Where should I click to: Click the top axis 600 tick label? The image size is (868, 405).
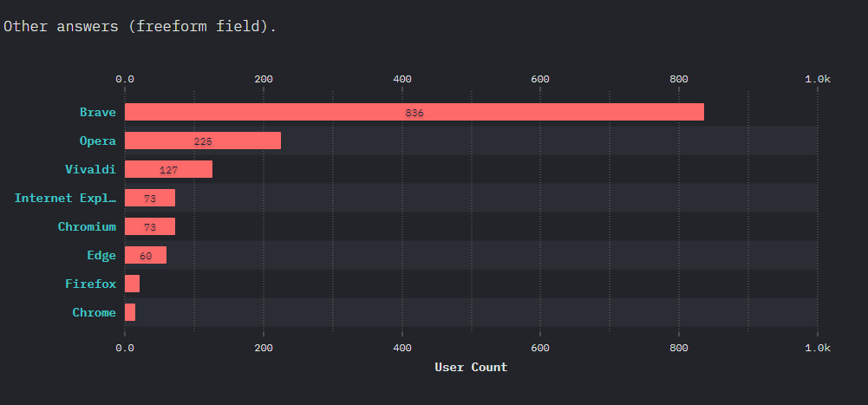tap(540, 79)
